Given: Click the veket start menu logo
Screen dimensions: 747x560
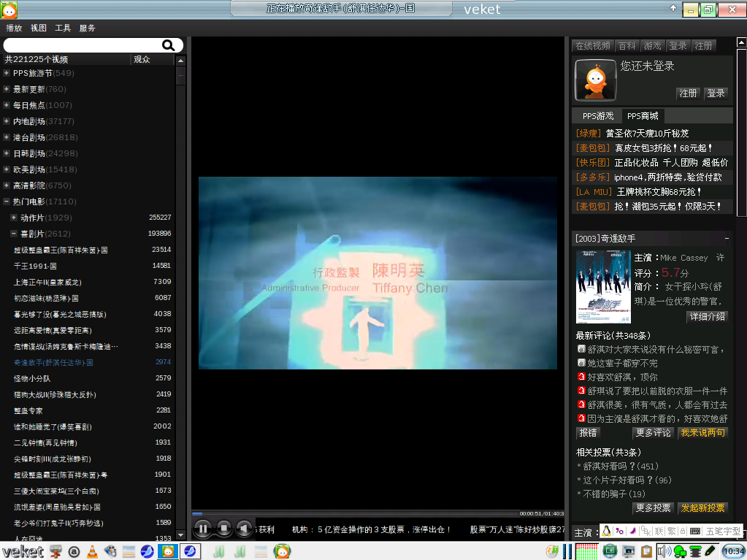Looking at the screenshot, I should click(23, 552).
